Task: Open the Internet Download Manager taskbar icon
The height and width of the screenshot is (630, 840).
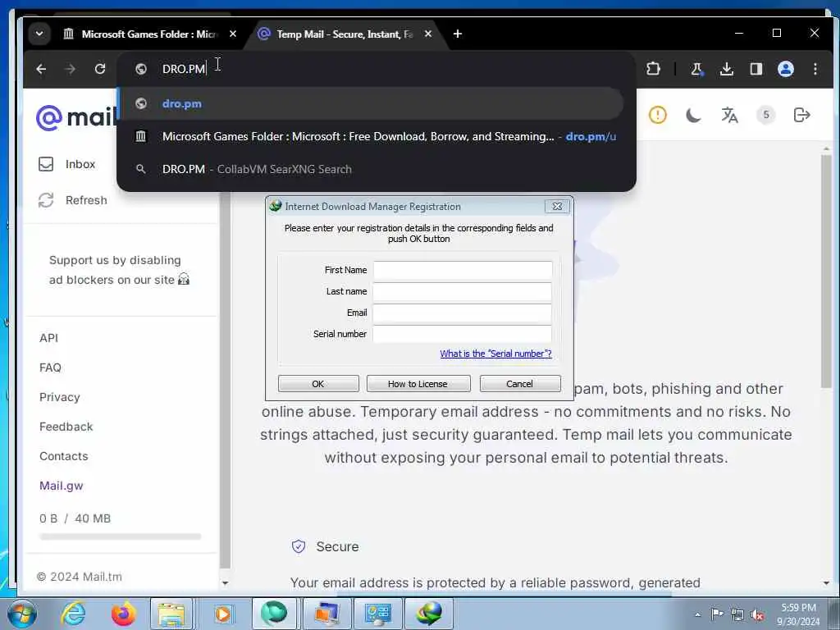Action: 429,614
